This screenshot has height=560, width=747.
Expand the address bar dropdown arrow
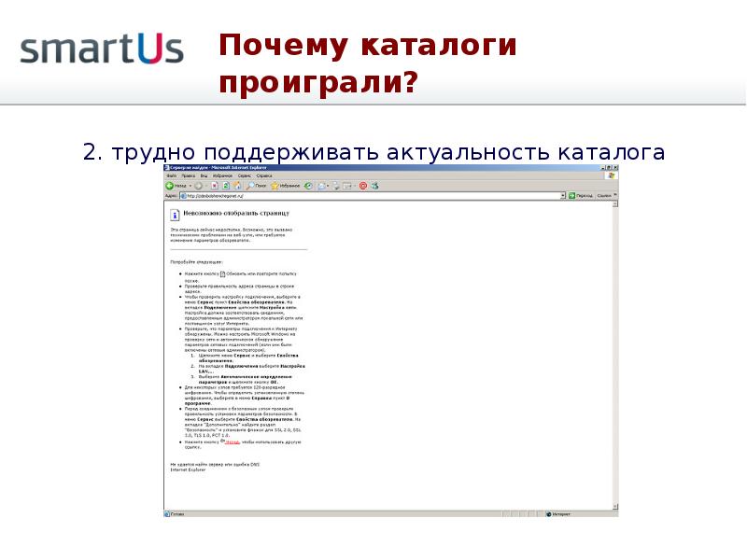pyautogui.click(x=564, y=196)
